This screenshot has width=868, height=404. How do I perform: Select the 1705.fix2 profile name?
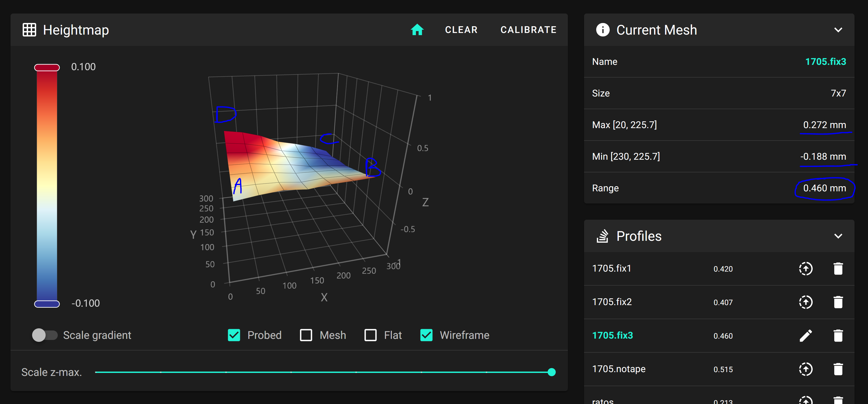point(612,302)
